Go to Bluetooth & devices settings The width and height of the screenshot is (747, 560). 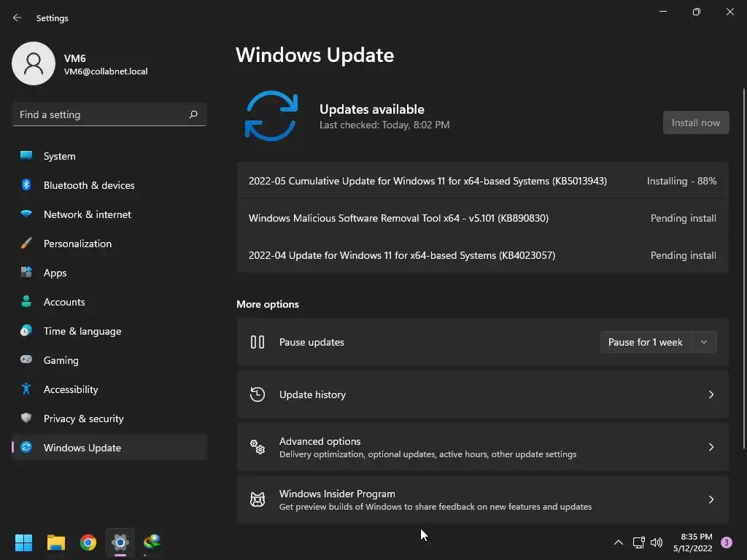[x=109, y=184]
